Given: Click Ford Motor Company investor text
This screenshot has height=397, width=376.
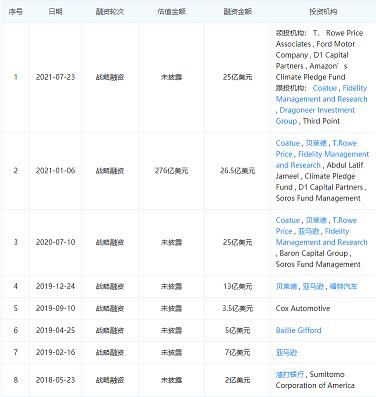Looking at the screenshot, I should pyautogui.click(x=315, y=49).
